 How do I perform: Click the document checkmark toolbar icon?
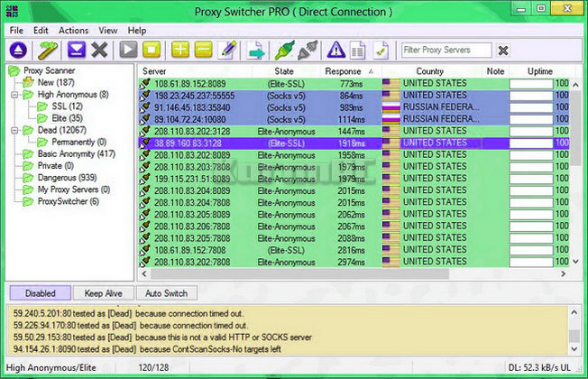pos(381,51)
